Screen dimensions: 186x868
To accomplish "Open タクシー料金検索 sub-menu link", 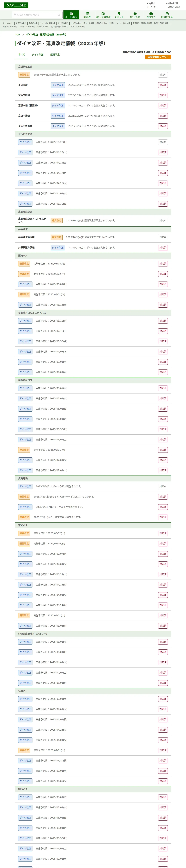I will point(123,23).
